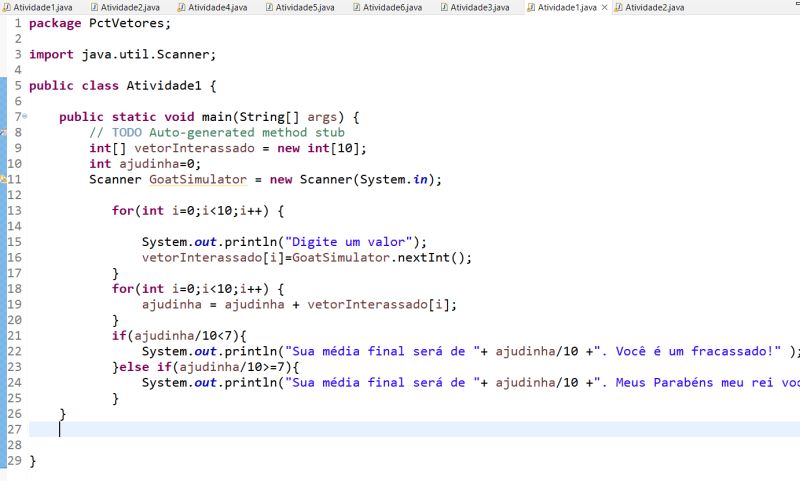The height and width of the screenshot is (481, 800).
Task: Click the closing brace on line 29
Action: pos(33,461)
